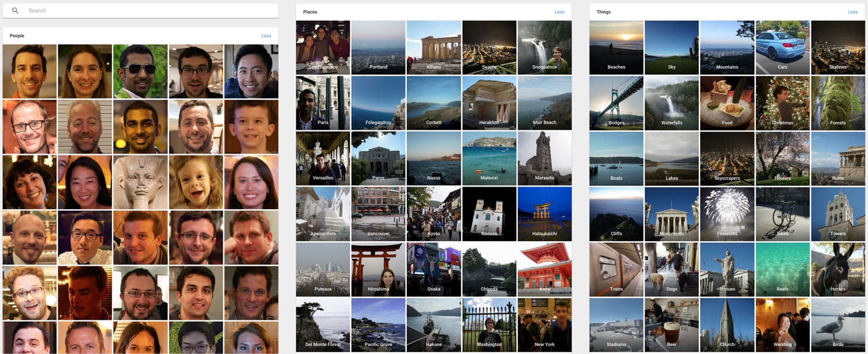
Task: Open the Del Monte Forest album
Action: (x=323, y=325)
